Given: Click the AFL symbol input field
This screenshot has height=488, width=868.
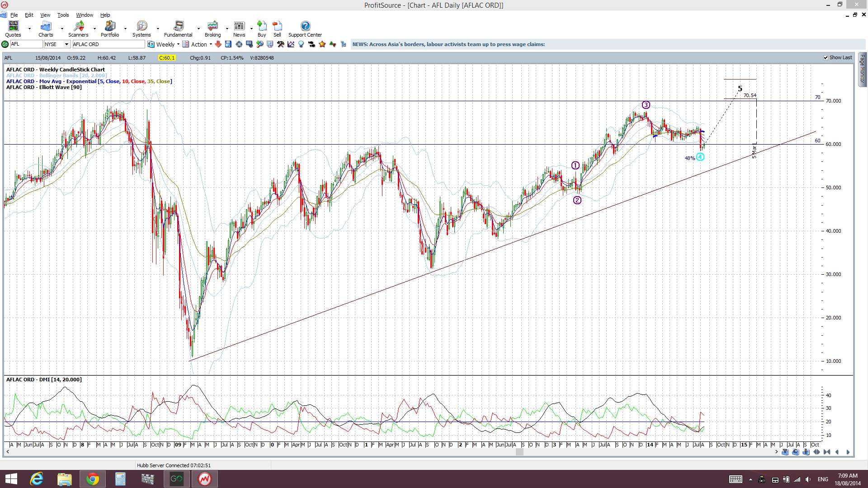Looking at the screenshot, I should coord(26,44).
